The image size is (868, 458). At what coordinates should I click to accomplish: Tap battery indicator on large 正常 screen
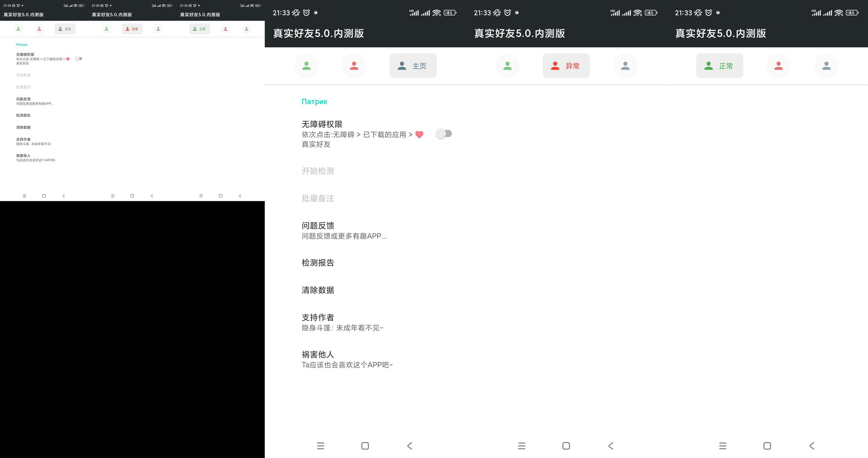[852, 13]
